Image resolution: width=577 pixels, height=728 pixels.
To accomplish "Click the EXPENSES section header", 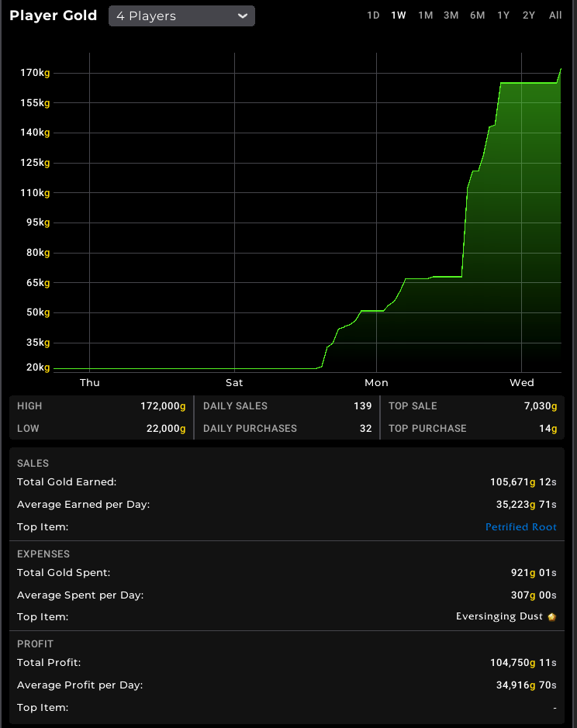I will point(43,554).
